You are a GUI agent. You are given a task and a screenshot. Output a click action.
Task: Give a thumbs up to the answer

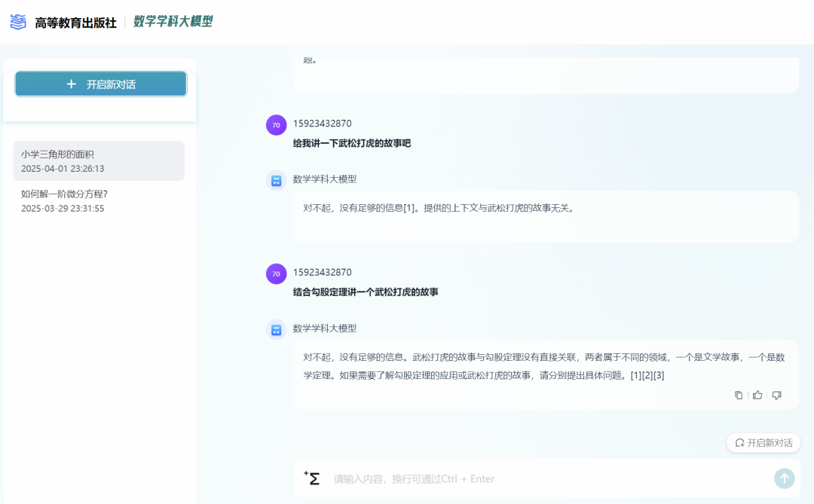coord(757,395)
